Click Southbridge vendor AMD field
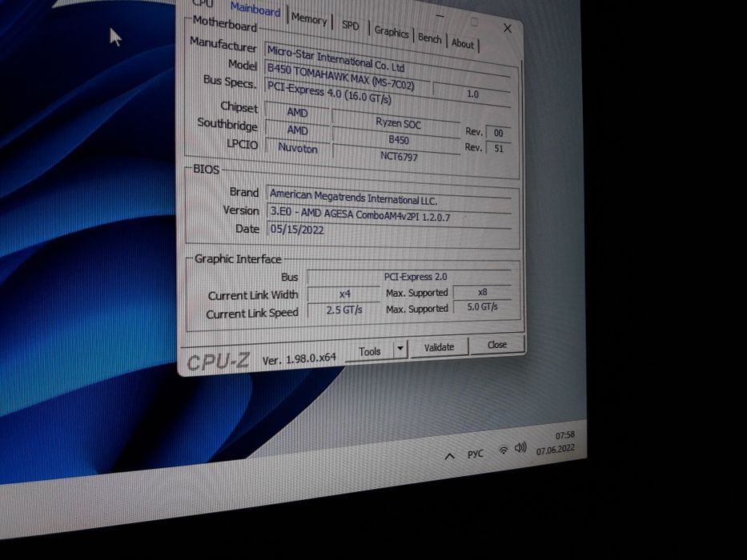 297,130
